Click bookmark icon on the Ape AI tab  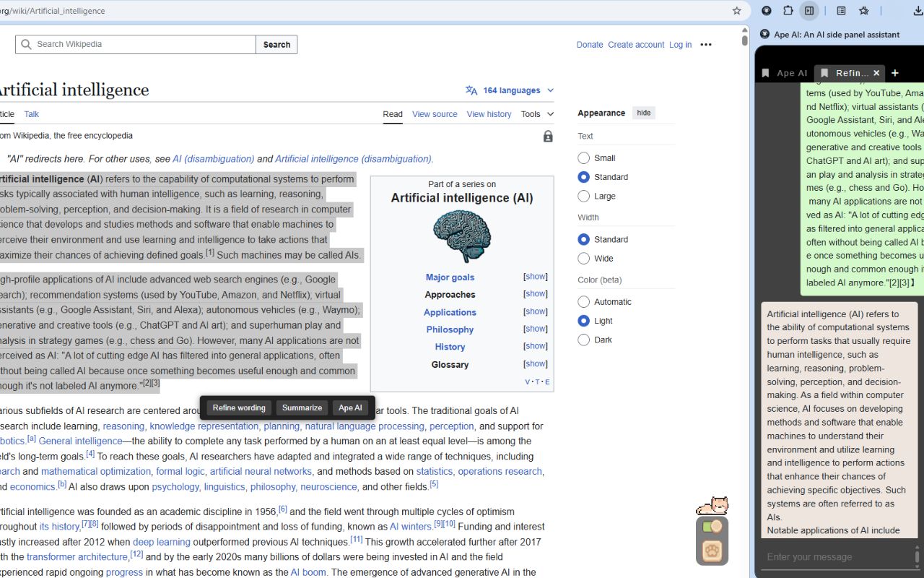[766, 73]
